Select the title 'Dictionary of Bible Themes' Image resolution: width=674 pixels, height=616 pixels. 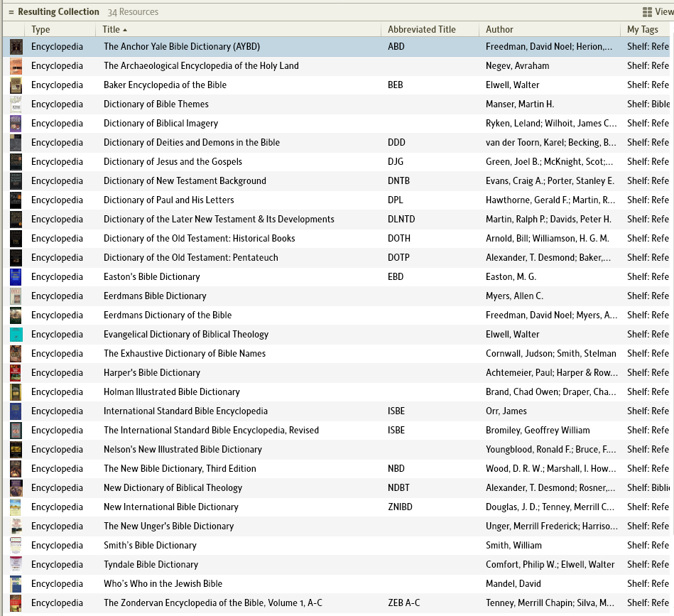[x=156, y=104]
